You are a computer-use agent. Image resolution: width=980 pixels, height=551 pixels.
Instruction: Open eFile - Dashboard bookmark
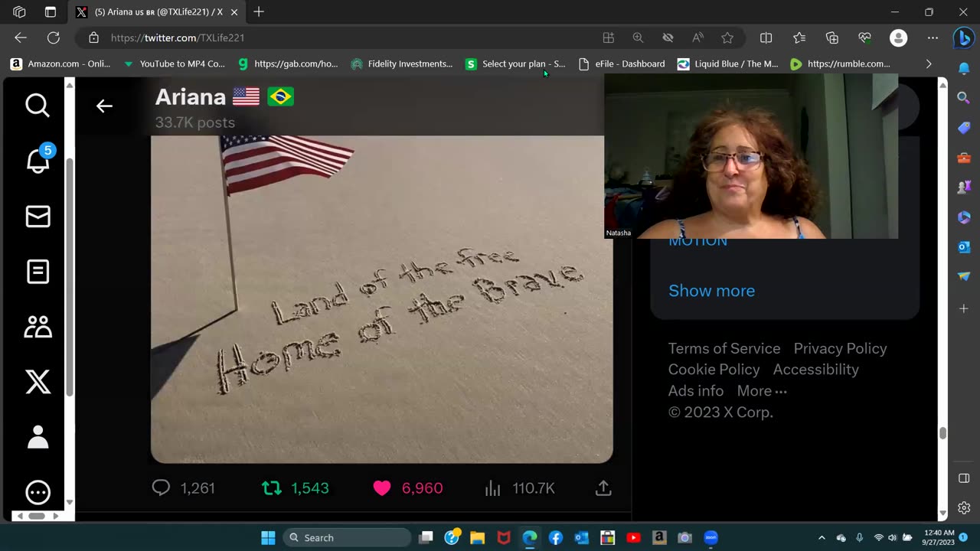(621, 64)
